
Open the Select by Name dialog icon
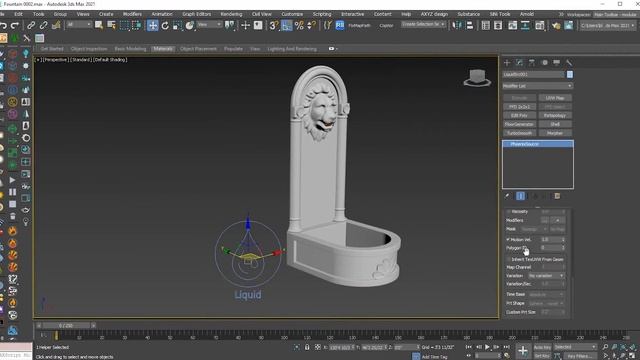(111, 25)
